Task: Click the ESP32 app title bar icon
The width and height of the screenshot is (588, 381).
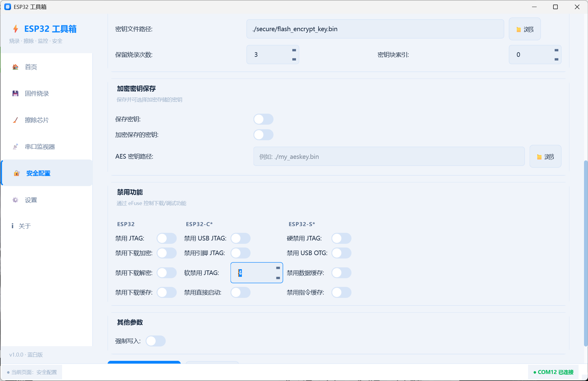Action: [8, 7]
